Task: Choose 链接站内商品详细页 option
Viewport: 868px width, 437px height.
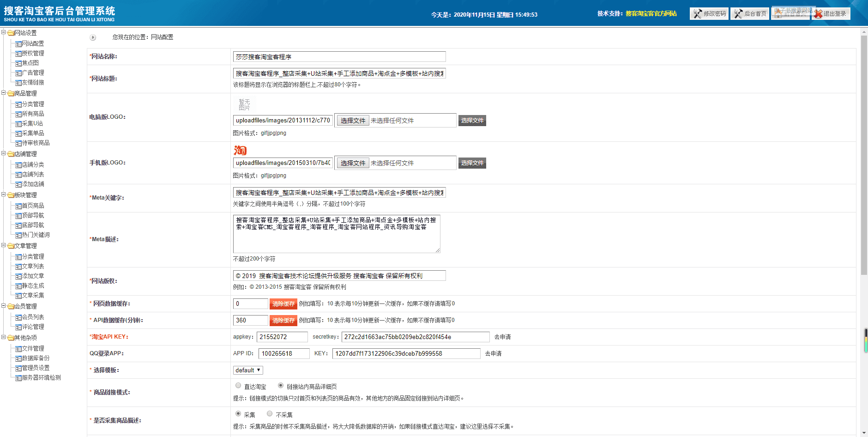Action: [281, 385]
